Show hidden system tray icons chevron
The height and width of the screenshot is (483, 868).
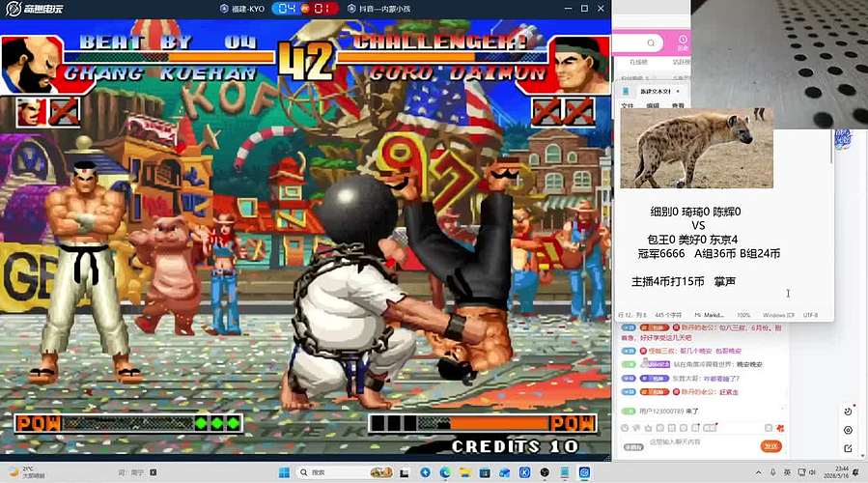point(758,472)
